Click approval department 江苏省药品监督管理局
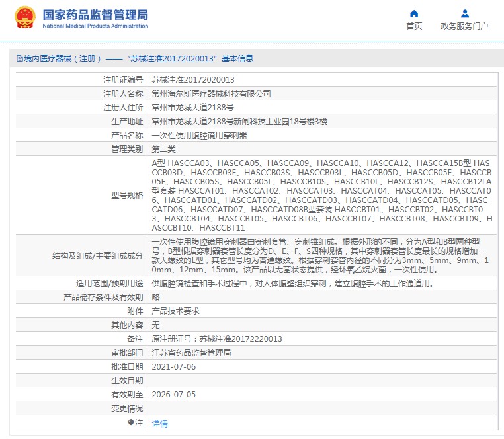 coord(191,352)
